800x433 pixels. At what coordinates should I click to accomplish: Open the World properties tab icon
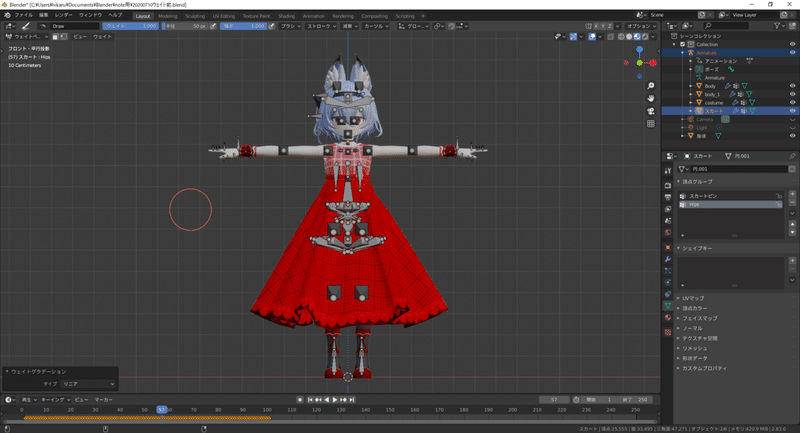pos(668,233)
